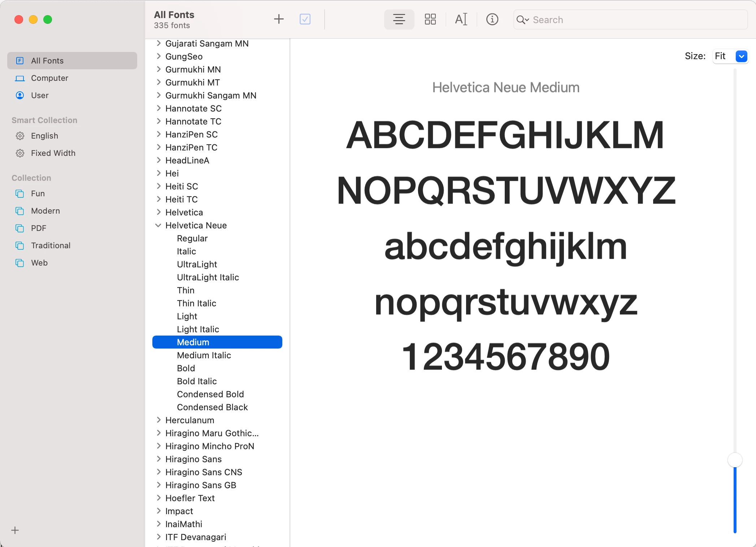Open the Size dropdown set to Fit
Image resolution: width=756 pixels, height=547 pixels.
(x=741, y=56)
